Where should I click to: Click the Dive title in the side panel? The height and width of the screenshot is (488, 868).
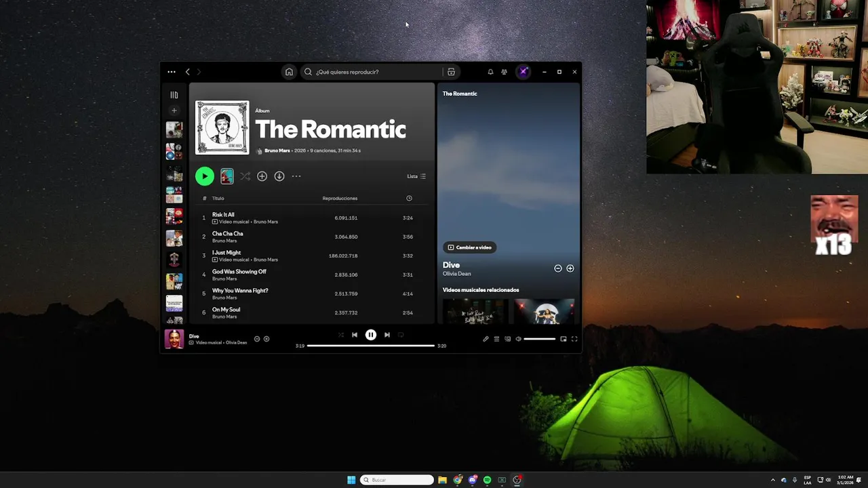click(x=451, y=265)
